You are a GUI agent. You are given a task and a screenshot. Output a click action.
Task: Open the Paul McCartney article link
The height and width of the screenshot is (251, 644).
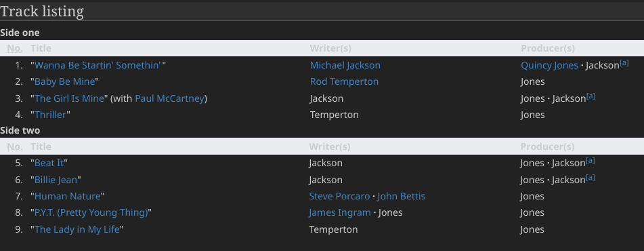[x=169, y=98]
